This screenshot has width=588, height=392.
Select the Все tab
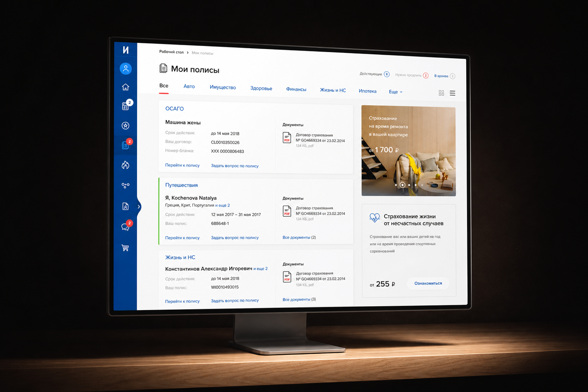point(164,86)
